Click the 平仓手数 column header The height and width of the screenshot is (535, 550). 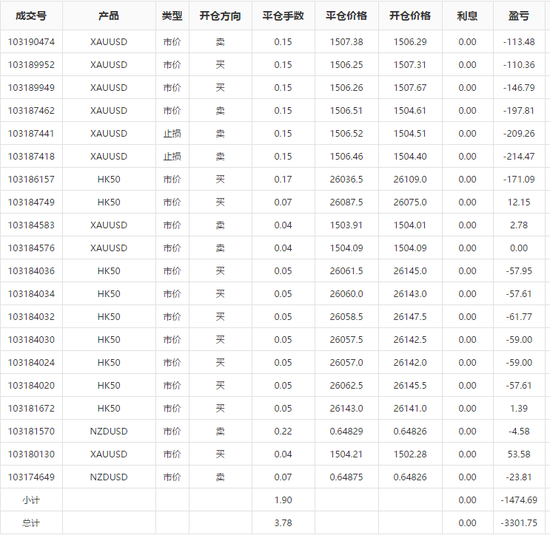pyautogui.click(x=283, y=16)
